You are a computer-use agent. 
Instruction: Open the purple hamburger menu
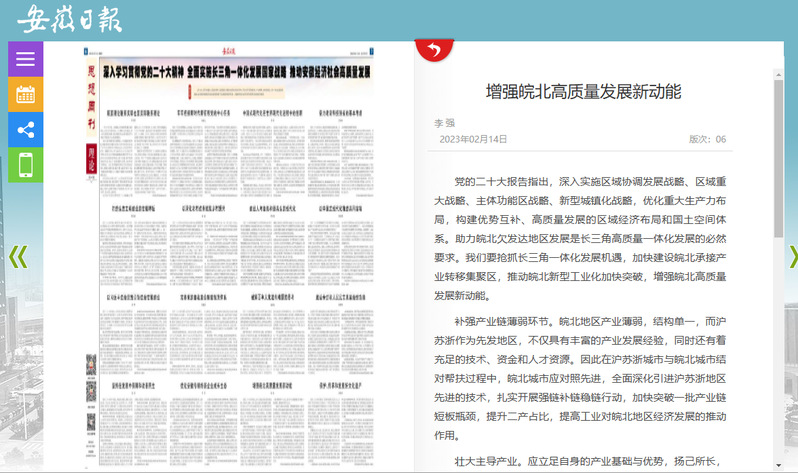click(25, 59)
